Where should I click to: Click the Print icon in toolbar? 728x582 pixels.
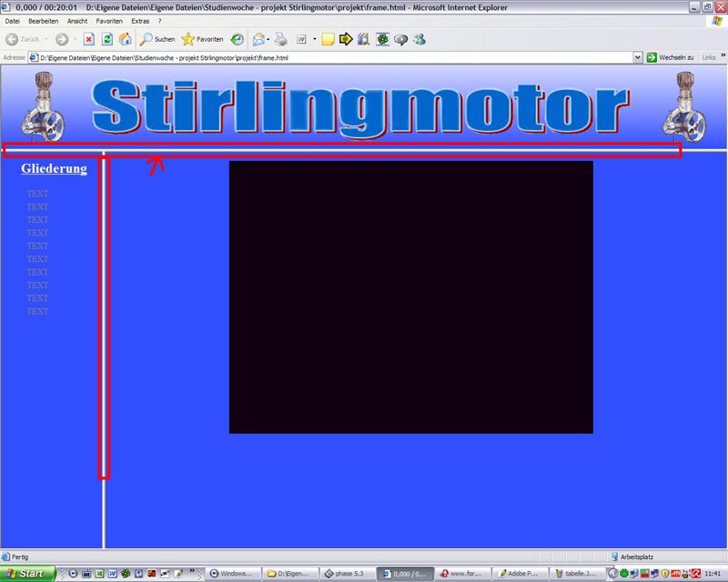pyautogui.click(x=281, y=39)
